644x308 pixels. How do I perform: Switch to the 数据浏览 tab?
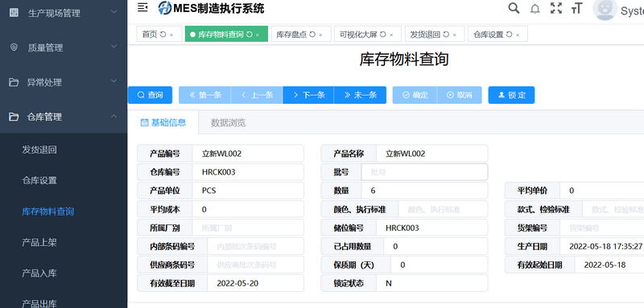(229, 122)
